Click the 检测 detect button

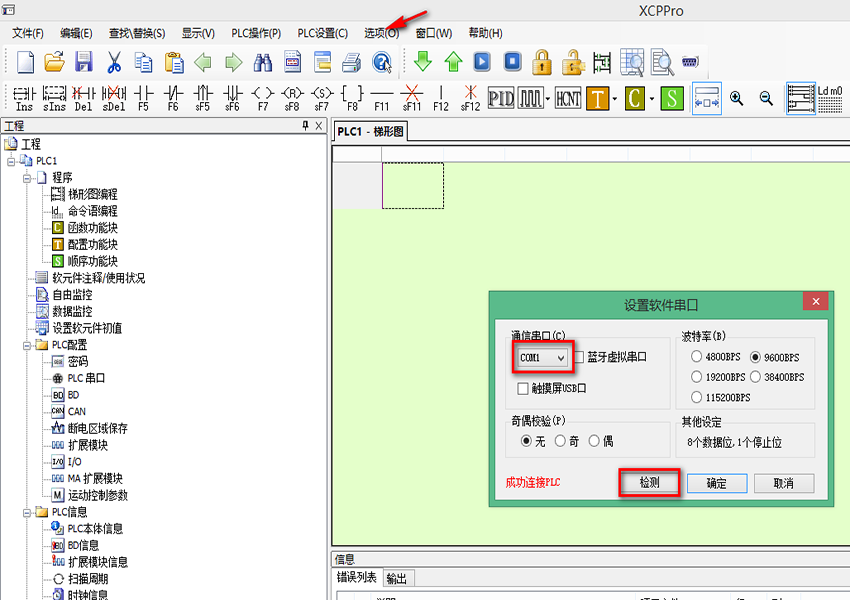[649, 483]
